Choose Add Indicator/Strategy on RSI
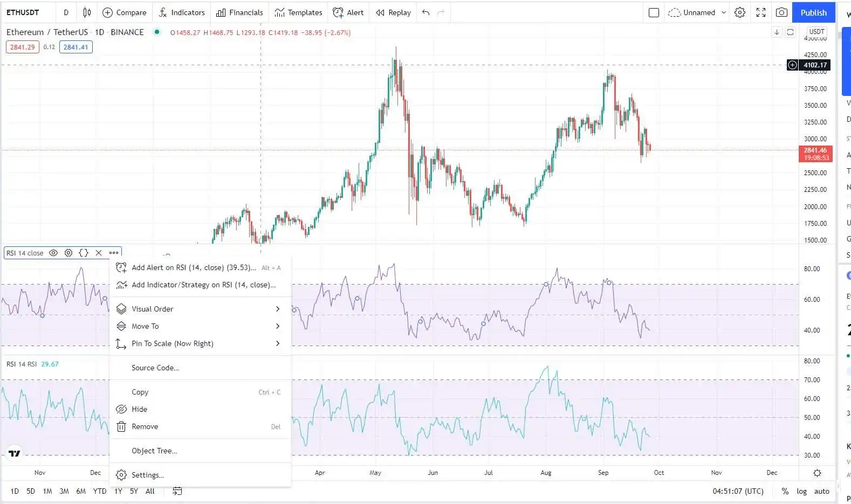 (x=200, y=285)
